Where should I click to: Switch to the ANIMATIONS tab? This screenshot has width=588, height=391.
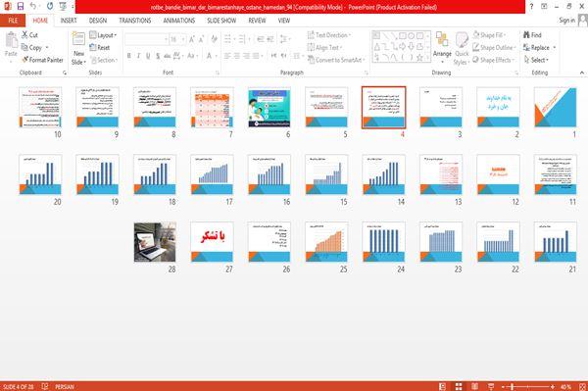(179, 21)
